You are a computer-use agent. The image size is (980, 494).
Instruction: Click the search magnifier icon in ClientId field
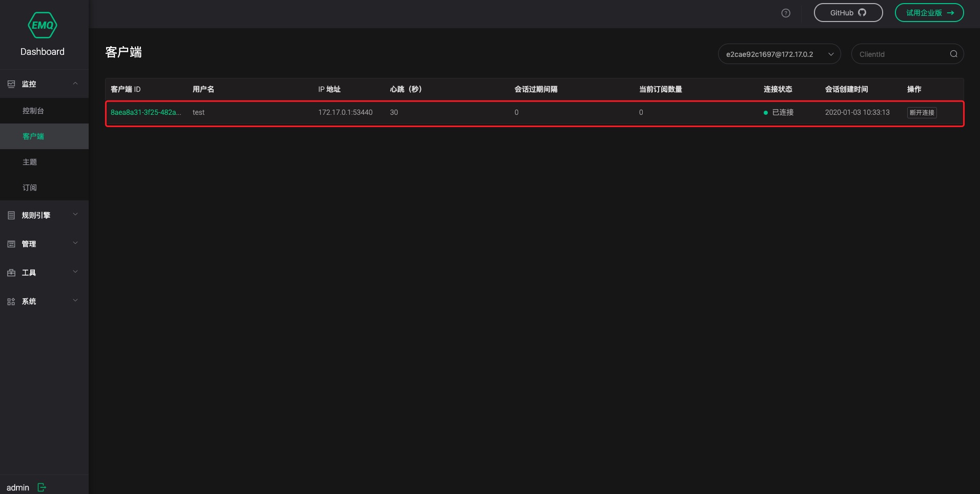coord(953,54)
